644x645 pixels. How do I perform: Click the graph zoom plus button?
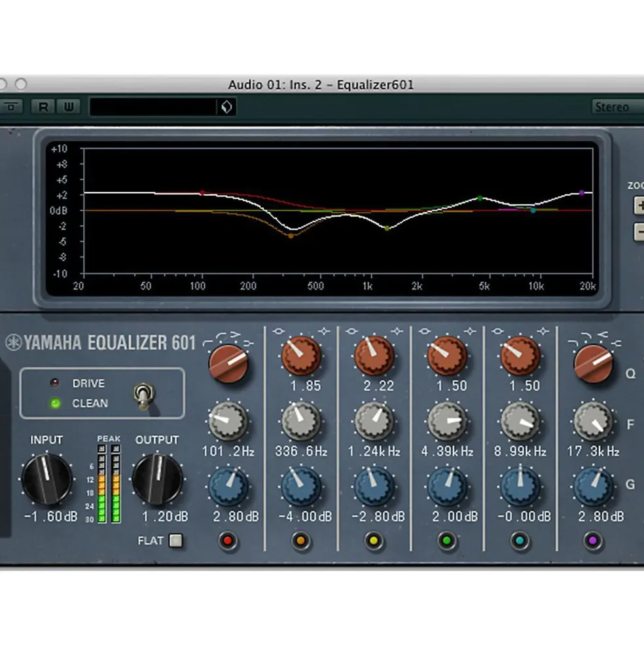click(x=639, y=205)
